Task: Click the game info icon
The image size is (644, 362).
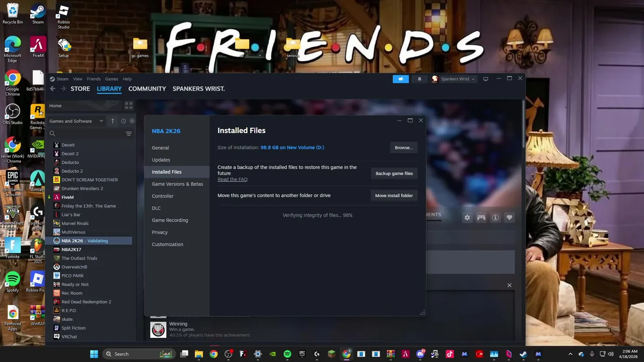Action: point(496,217)
